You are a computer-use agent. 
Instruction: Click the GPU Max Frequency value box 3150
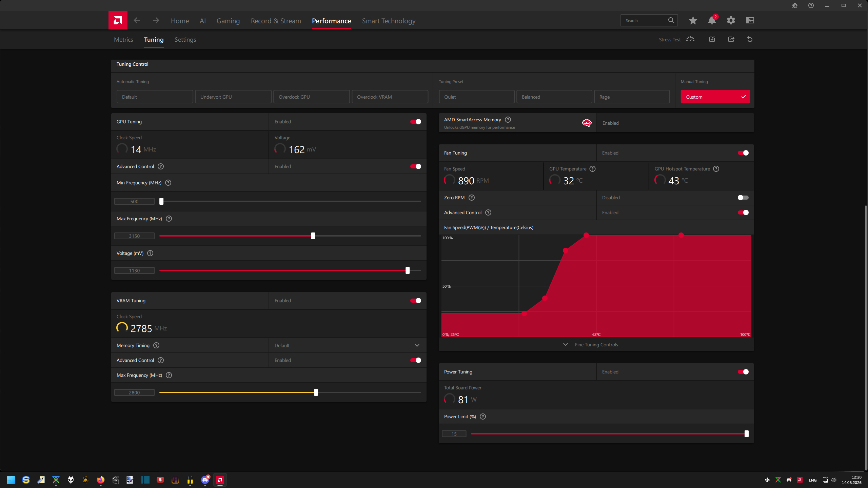pos(134,236)
